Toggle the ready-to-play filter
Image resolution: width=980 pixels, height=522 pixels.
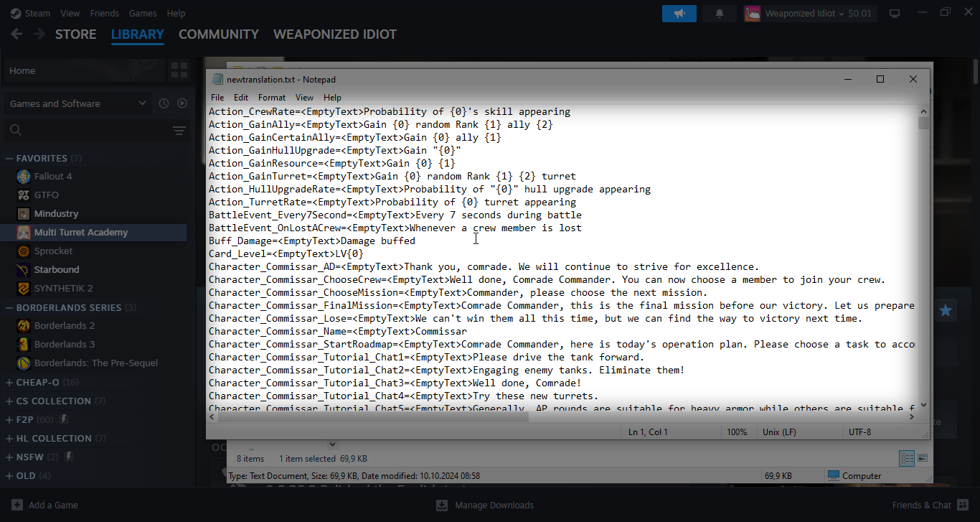182,103
